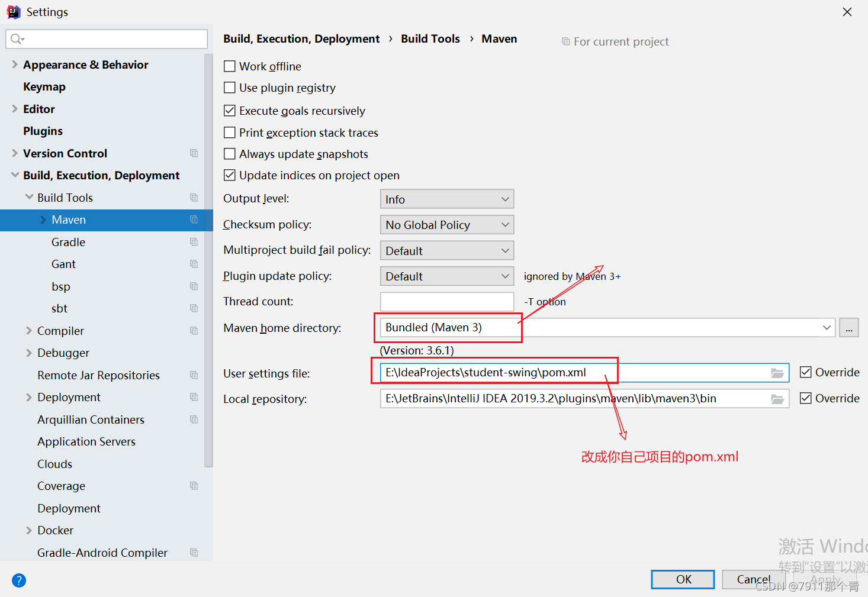This screenshot has width=868, height=597.
Task: Expand the Editor section arrow
Action: point(15,109)
